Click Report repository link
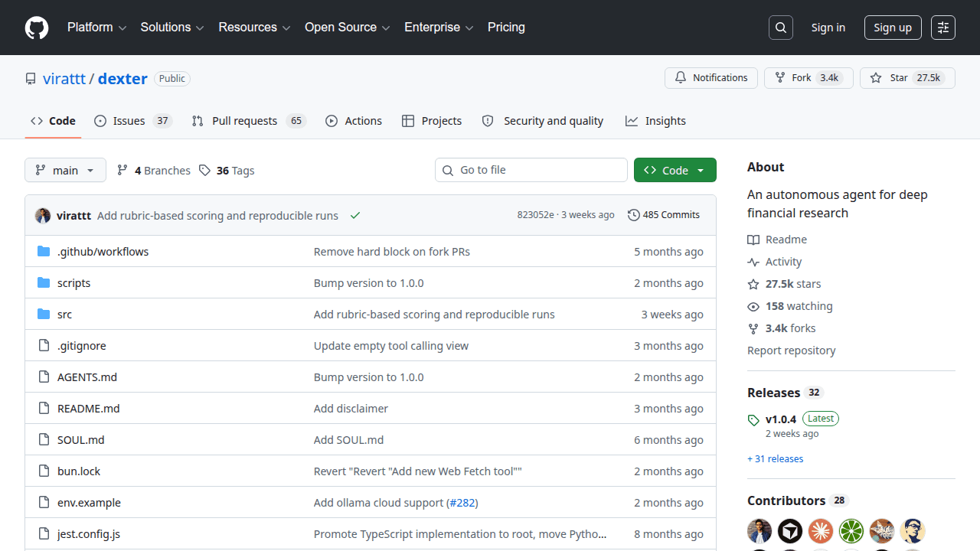 click(x=792, y=350)
